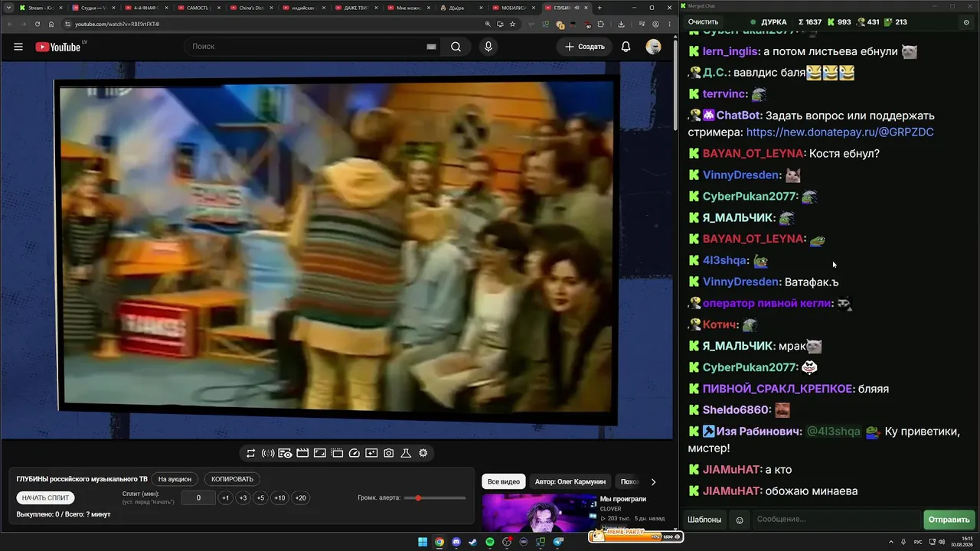Click the YouTube search magnifier button
The height and width of the screenshot is (551, 980).
click(x=456, y=47)
